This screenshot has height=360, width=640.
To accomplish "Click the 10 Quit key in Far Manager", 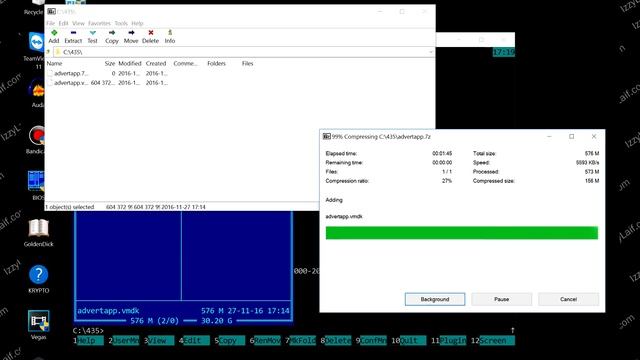I will [409, 340].
